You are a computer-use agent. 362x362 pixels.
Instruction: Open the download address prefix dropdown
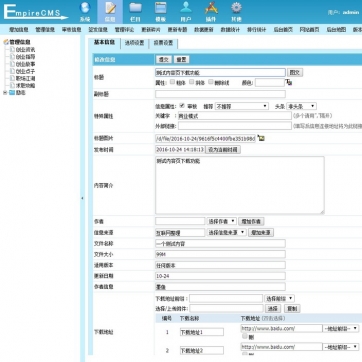279,298
